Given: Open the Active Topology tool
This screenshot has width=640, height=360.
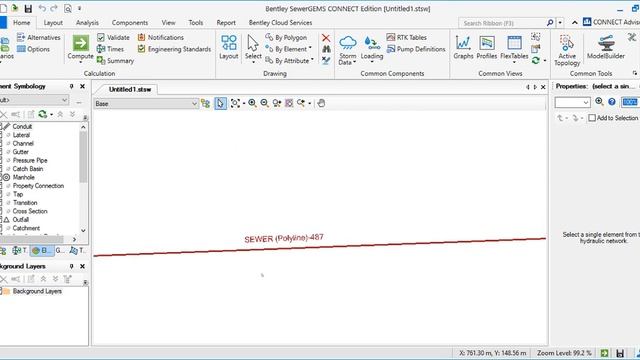Looking at the screenshot, I should coord(567,50).
